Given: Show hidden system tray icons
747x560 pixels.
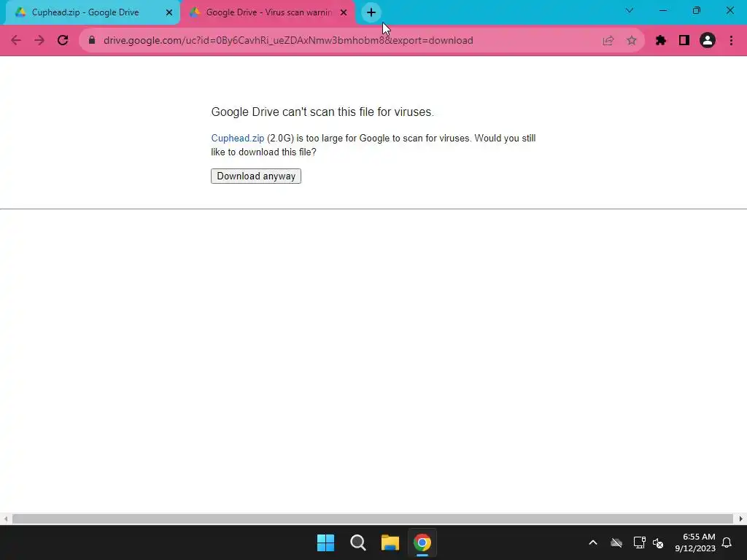Looking at the screenshot, I should pyautogui.click(x=593, y=542).
